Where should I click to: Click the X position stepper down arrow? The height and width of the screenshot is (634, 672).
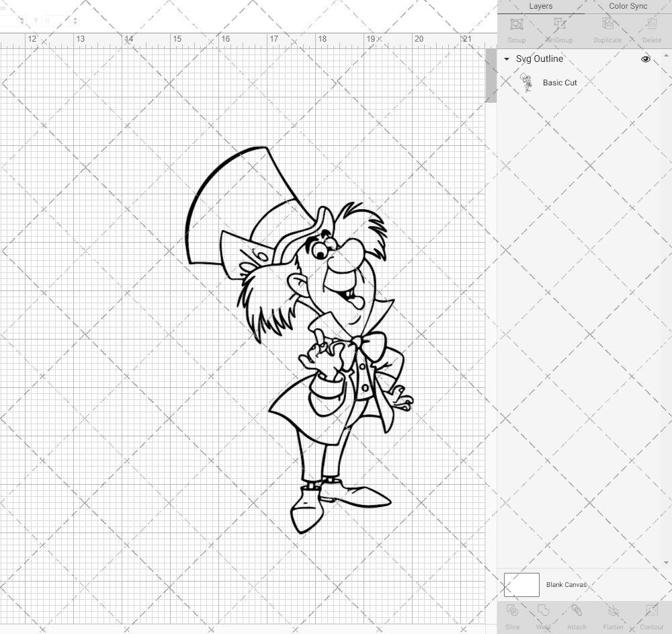coord(22,23)
